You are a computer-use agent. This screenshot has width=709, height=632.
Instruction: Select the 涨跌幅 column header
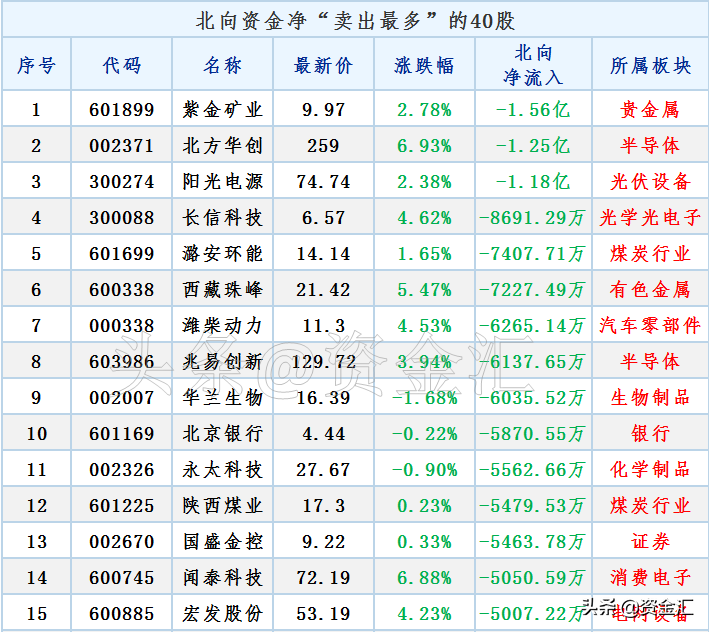point(424,66)
